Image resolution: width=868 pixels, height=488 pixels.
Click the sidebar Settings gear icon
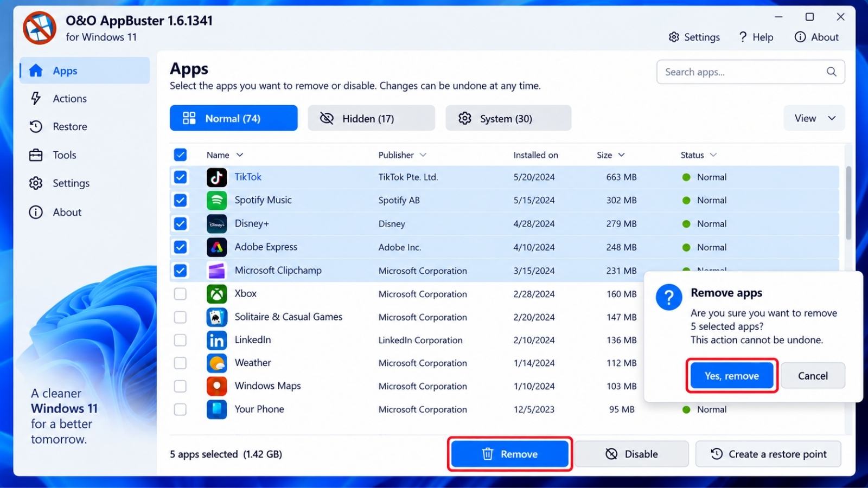[x=36, y=183]
